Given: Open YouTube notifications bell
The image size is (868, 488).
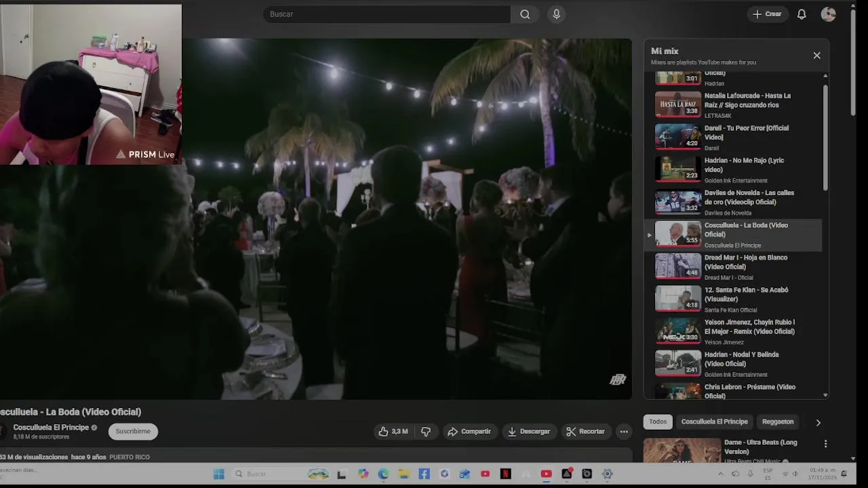Looking at the screenshot, I should (802, 14).
